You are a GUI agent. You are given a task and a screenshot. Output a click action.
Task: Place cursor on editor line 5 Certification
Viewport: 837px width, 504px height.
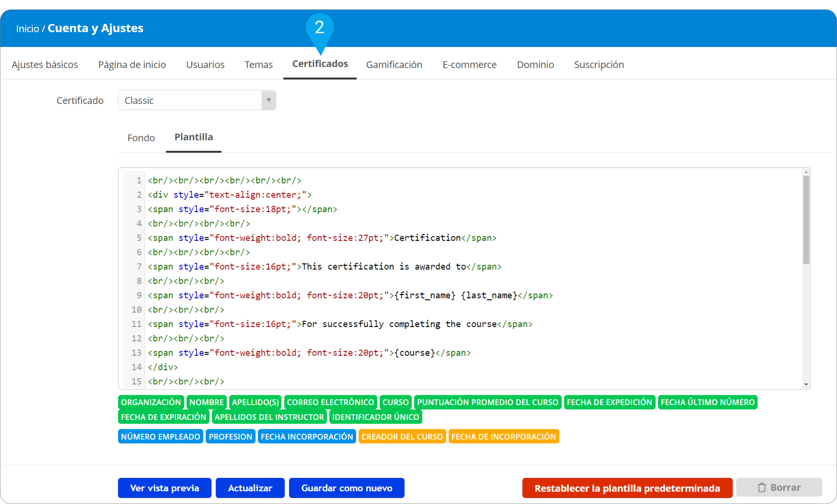click(427, 238)
